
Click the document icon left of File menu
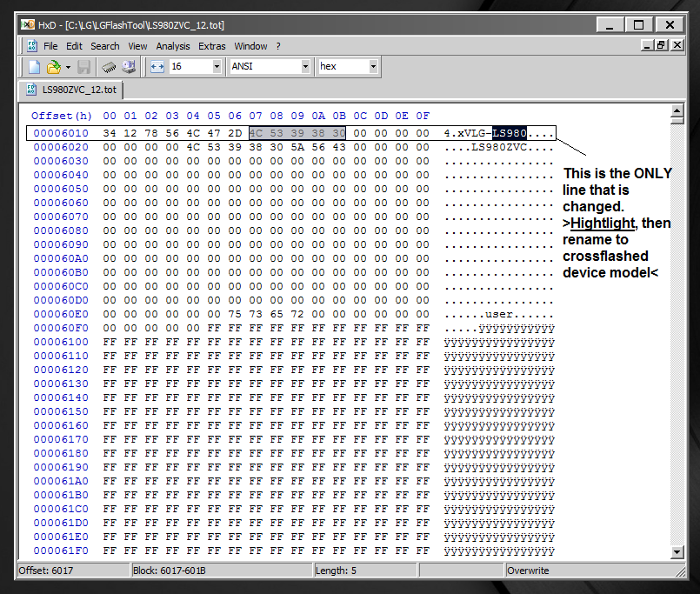[x=32, y=45]
